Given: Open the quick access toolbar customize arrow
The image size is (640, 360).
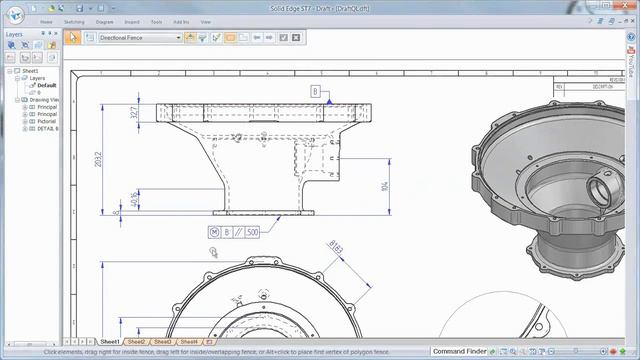Looking at the screenshot, I should (x=113, y=8).
